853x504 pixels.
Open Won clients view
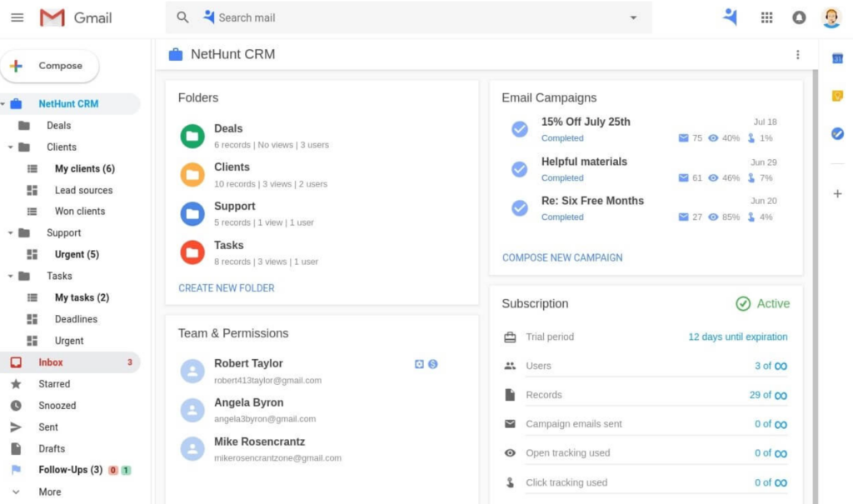click(x=79, y=211)
